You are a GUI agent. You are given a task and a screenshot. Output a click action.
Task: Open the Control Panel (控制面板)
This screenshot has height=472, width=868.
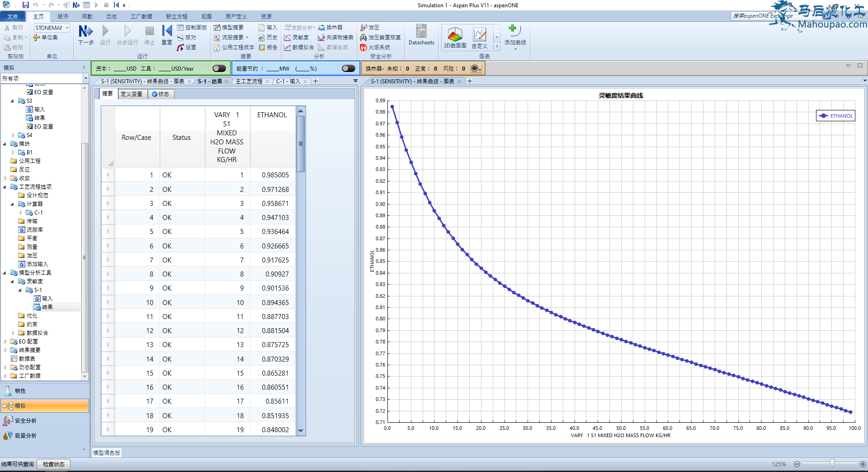point(192,28)
